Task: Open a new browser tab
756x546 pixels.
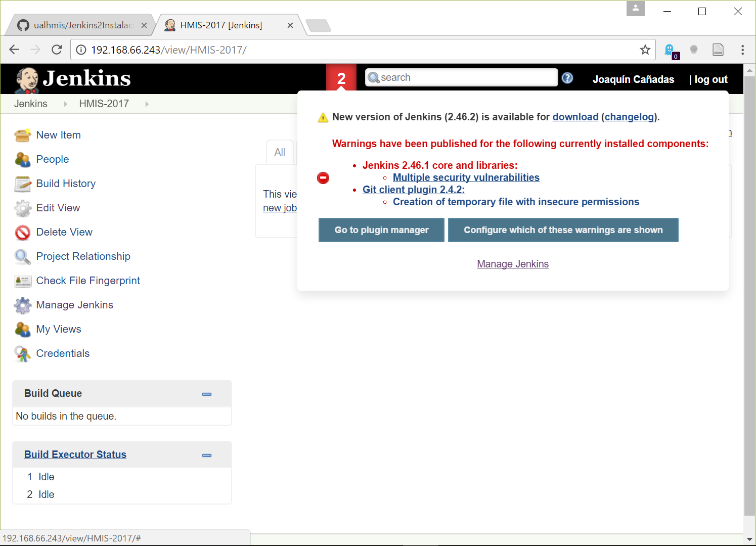Action: click(x=318, y=25)
